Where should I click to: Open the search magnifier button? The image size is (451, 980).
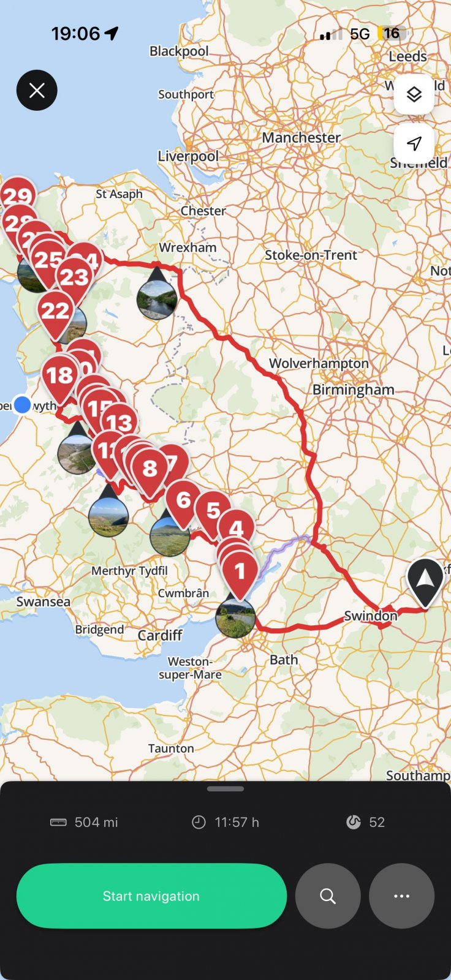pos(328,896)
